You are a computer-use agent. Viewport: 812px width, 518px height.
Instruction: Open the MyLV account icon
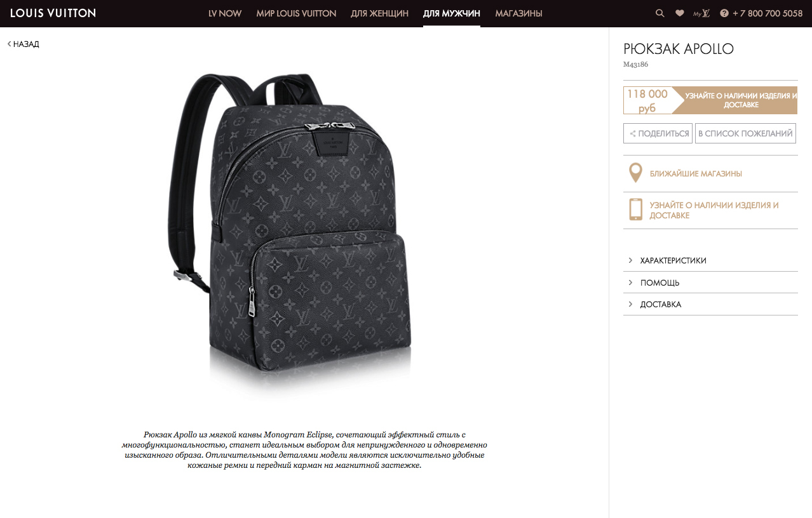tap(701, 13)
